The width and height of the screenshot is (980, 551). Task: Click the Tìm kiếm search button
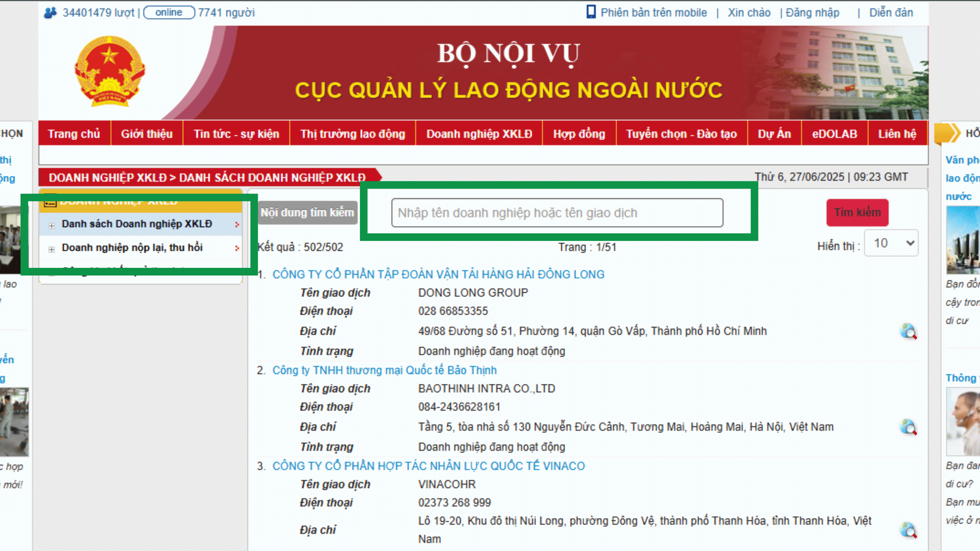858,212
